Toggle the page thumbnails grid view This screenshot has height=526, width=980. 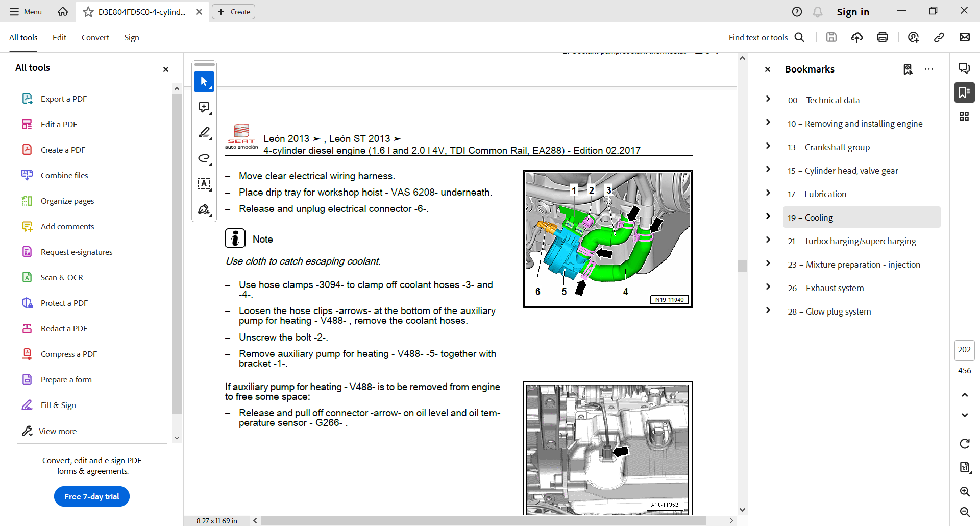pos(964,117)
